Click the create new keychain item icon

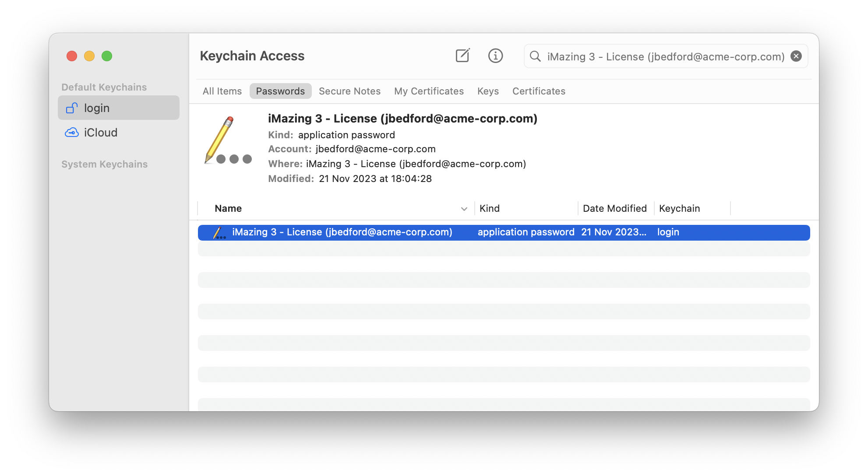point(462,56)
